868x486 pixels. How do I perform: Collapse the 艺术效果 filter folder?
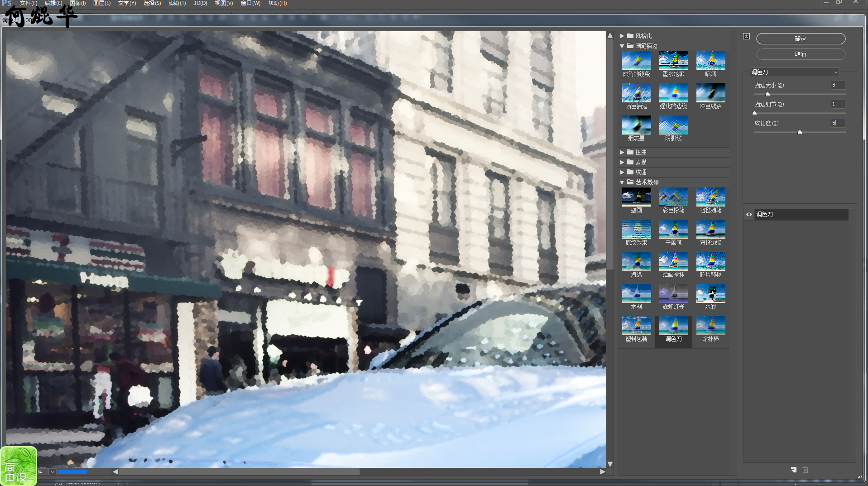point(622,182)
